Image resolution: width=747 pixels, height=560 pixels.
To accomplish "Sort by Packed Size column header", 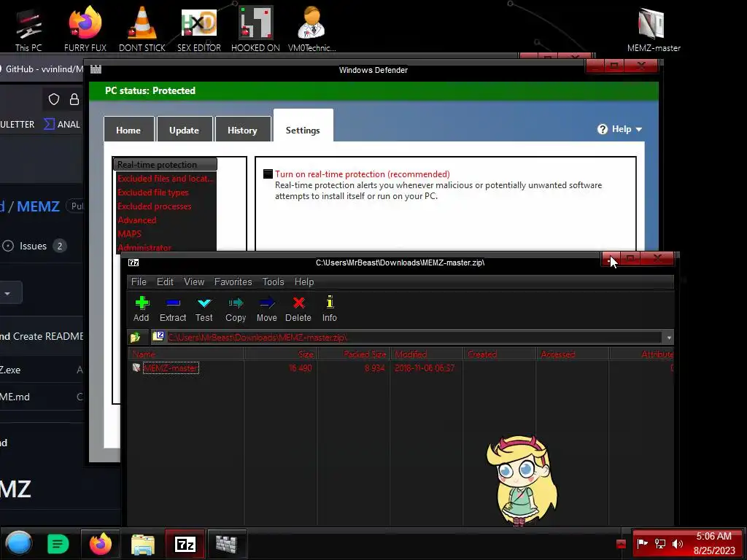I will (355, 354).
